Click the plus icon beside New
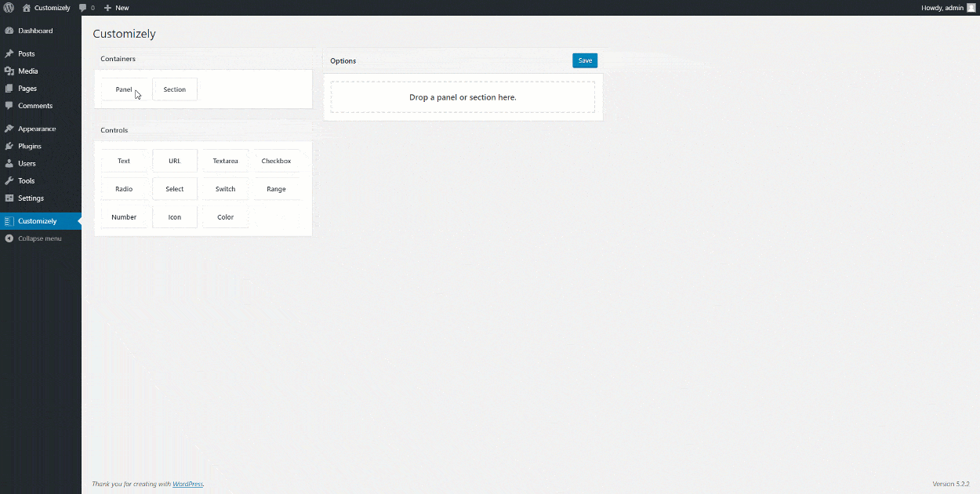The width and height of the screenshot is (980, 494). [107, 8]
